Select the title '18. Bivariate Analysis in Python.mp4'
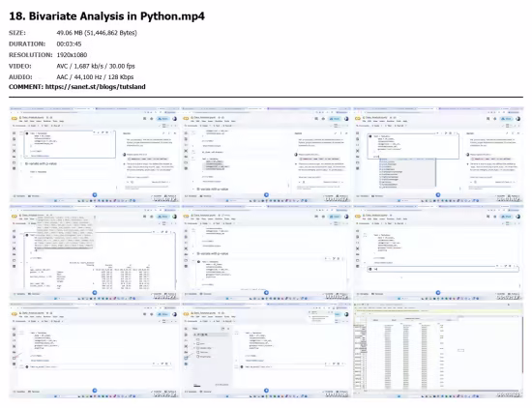Image resolution: width=532 pixels, height=408 pixels. pyautogui.click(x=106, y=15)
